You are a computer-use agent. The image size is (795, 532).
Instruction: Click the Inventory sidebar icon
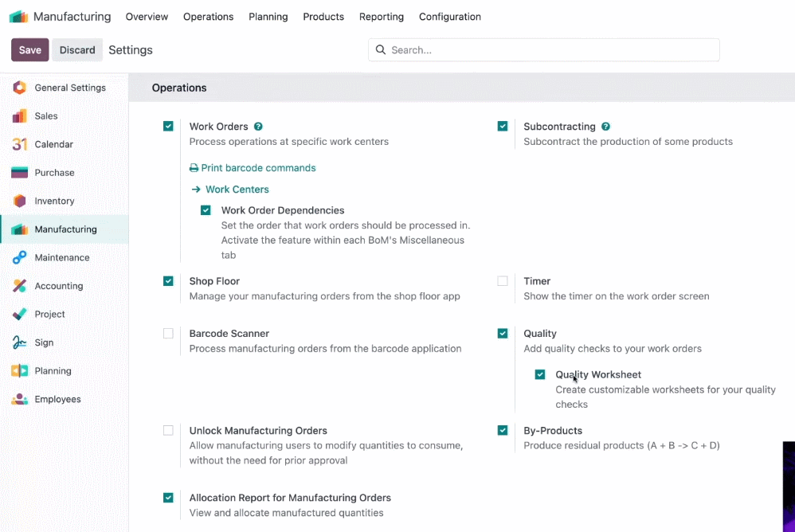coord(19,201)
